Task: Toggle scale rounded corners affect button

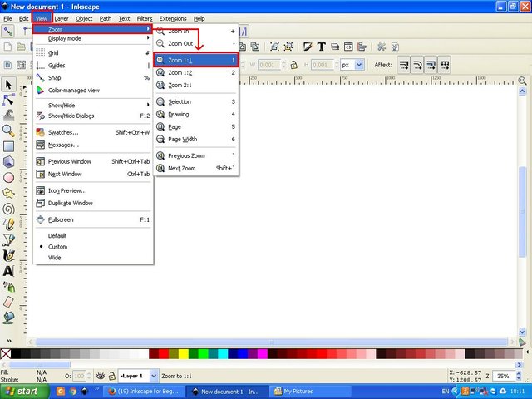Action: 417,65
